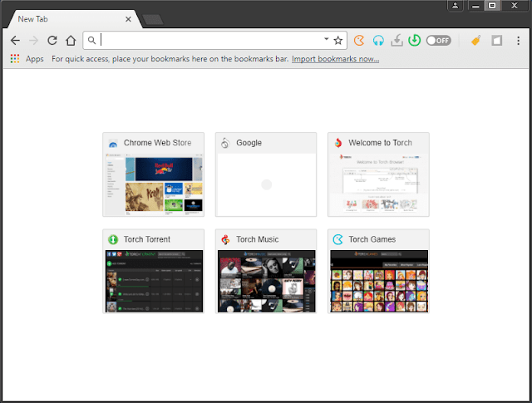Open a new tab with the blank tab button
This screenshot has width=532, height=403.
point(153,20)
